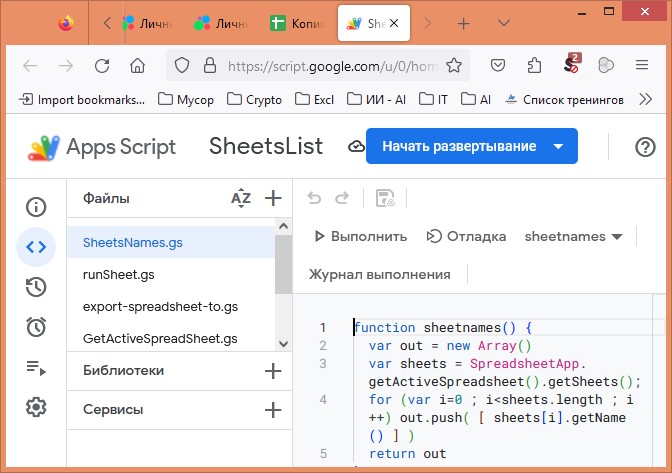Open Project Settings gear icon
The image size is (672, 473).
[36, 407]
